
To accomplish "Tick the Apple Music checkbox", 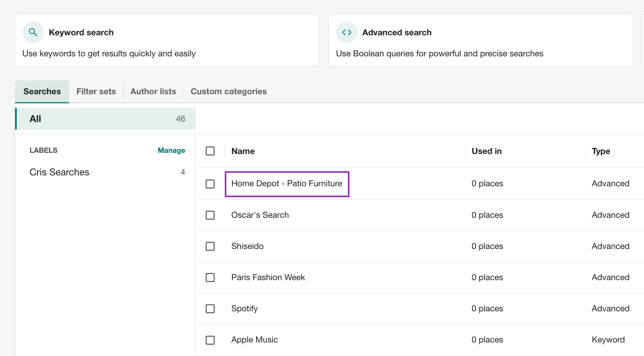I will [210, 340].
